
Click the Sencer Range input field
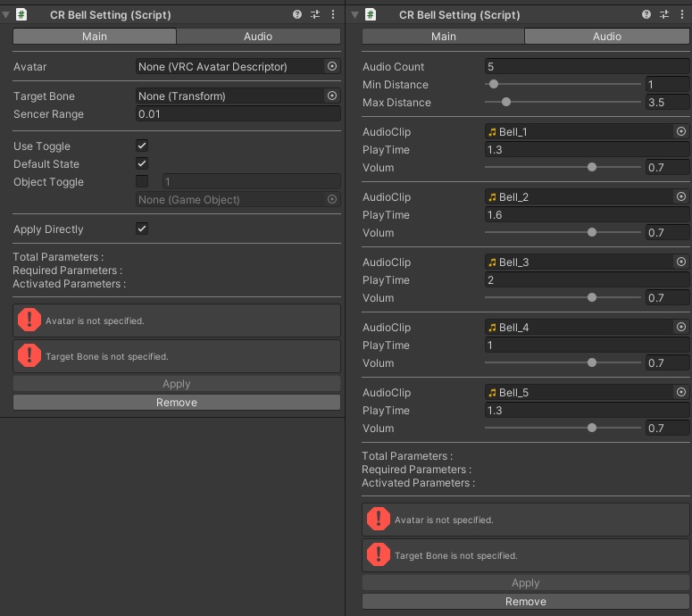pos(238,114)
